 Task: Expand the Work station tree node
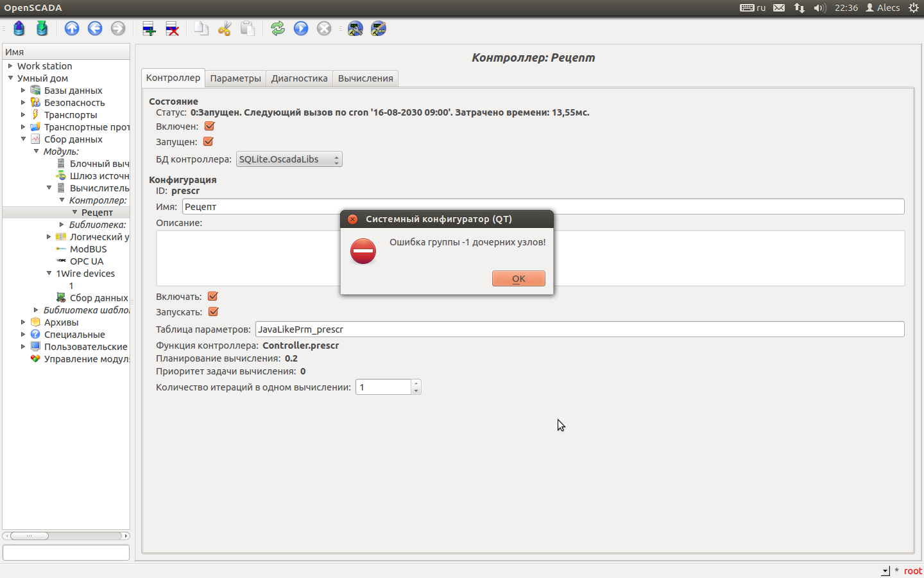click(x=10, y=66)
